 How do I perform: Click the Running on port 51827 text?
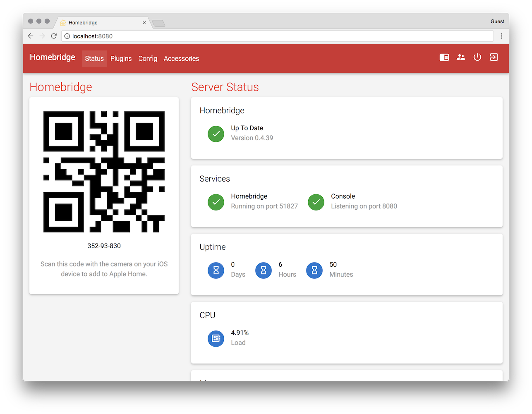coord(264,206)
